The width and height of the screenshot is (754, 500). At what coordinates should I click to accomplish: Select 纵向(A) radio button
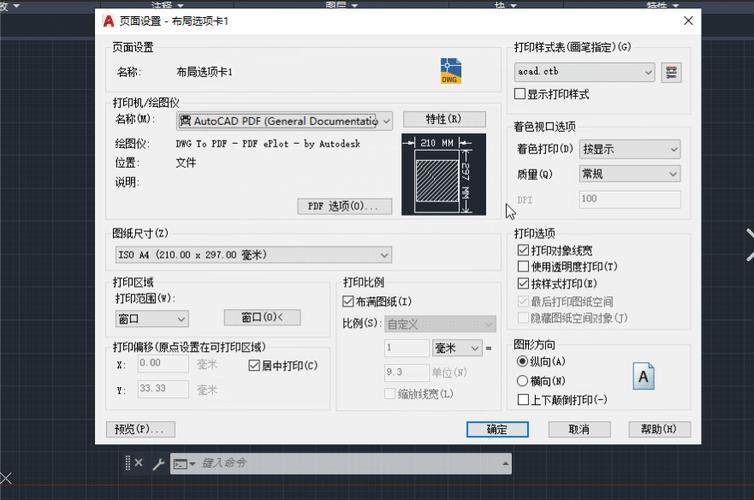click(x=522, y=361)
